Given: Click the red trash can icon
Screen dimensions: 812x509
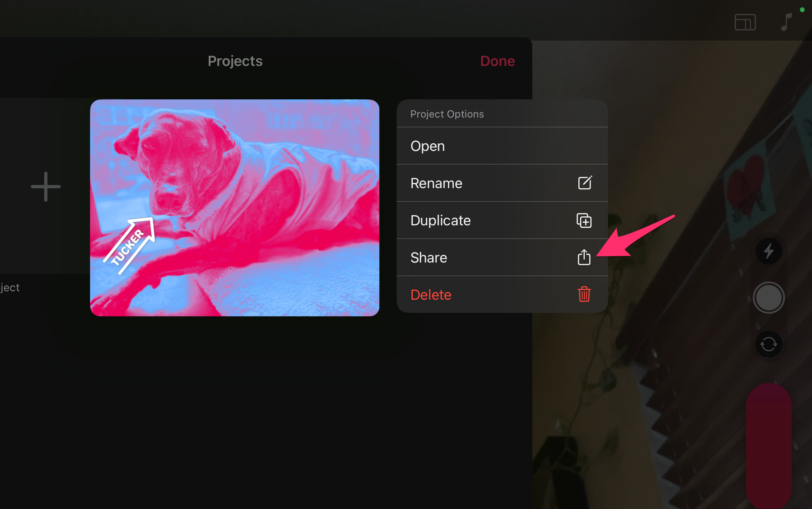Looking at the screenshot, I should coord(584,294).
